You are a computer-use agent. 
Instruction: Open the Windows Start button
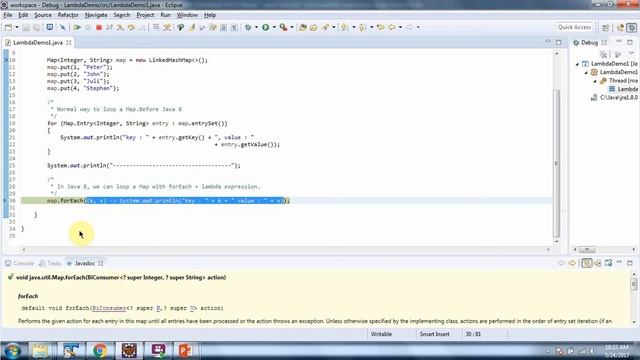(13, 351)
